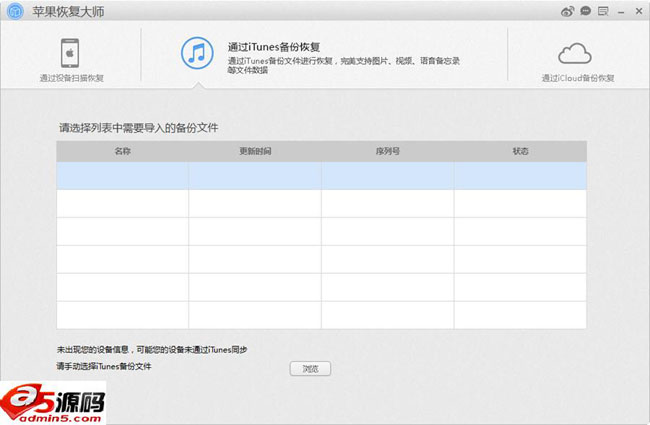Sort by 序列号 column header
Image resolution: width=650 pixels, height=425 pixels.
(388, 151)
